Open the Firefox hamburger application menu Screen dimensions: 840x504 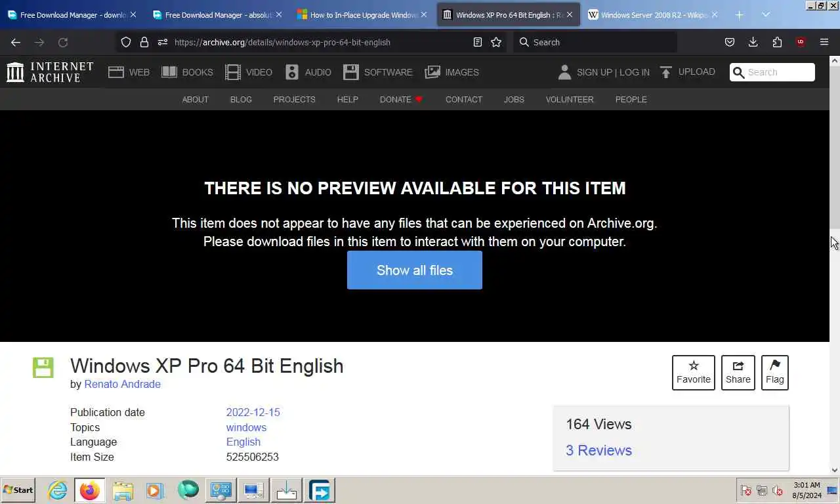click(824, 42)
